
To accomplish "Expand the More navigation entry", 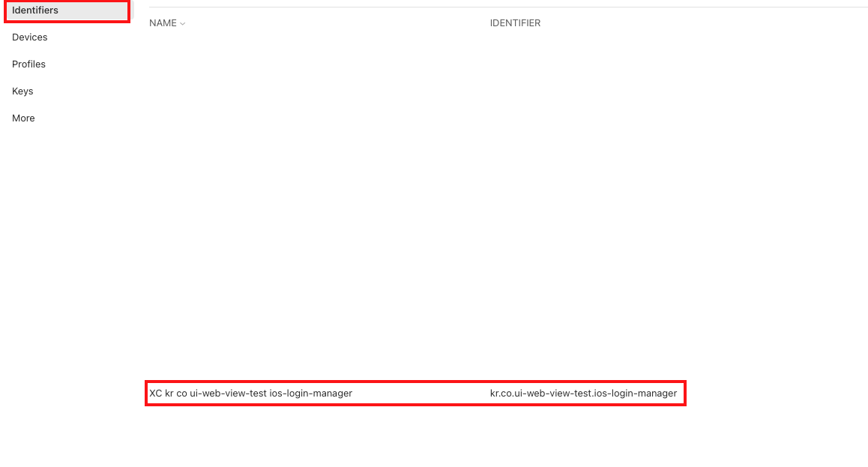I will pyautogui.click(x=23, y=118).
